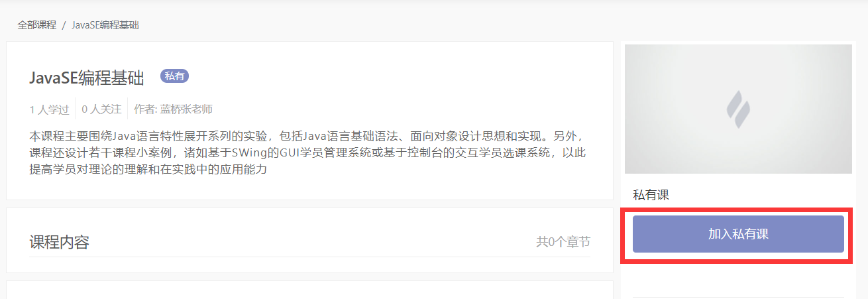
Task: Click the 私有 badge next to course title
Action: pyautogui.click(x=175, y=76)
